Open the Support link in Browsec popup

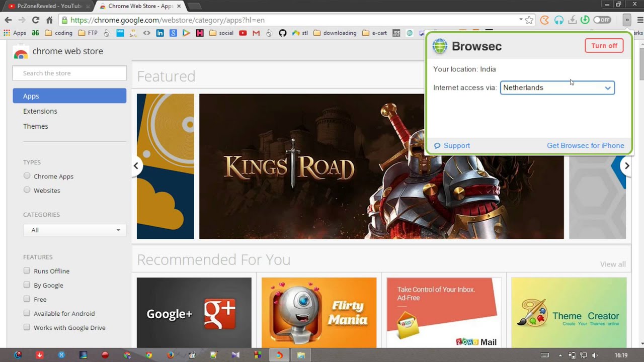452,146
